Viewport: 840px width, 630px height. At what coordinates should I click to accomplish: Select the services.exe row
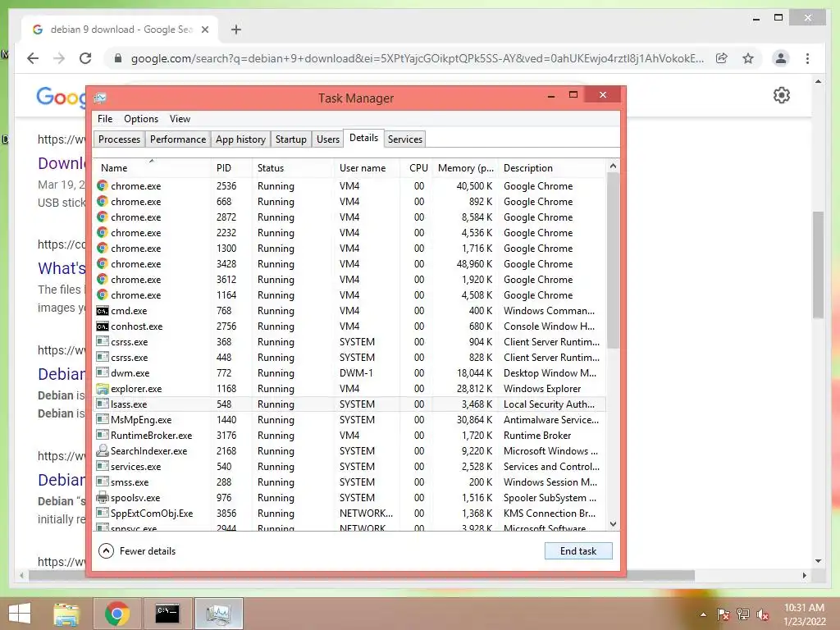(x=350, y=466)
